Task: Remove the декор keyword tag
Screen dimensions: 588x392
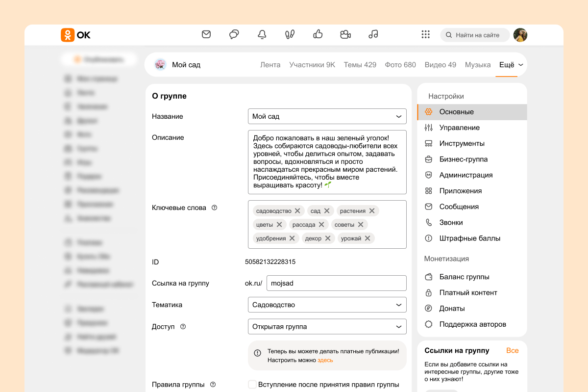Action: pos(328,238)
